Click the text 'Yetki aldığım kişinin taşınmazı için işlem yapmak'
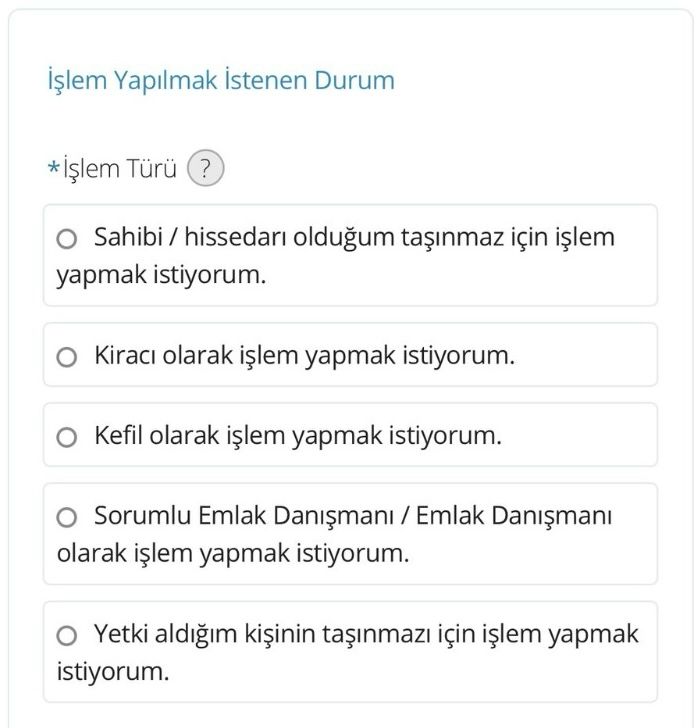This screenshot has height=728, width=700. pos(366,634)
